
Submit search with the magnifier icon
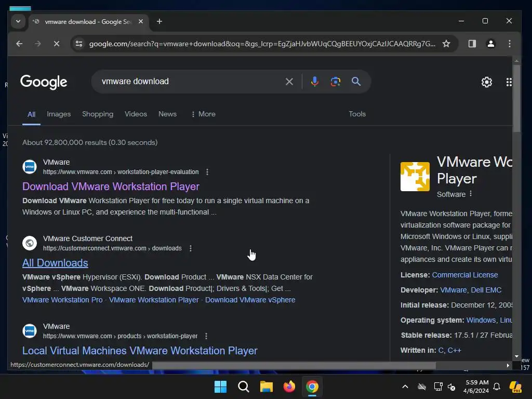click(x=356, y=82)
